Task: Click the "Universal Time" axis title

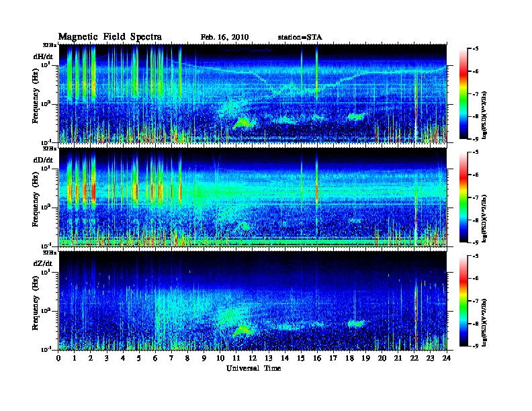Action: pyautogui.click(x=253, y=368)
